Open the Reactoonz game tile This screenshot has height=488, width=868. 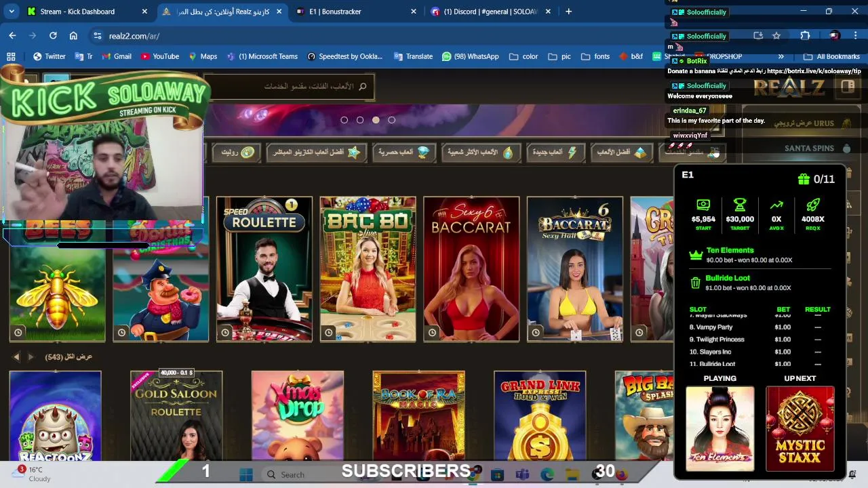(55, 415)
